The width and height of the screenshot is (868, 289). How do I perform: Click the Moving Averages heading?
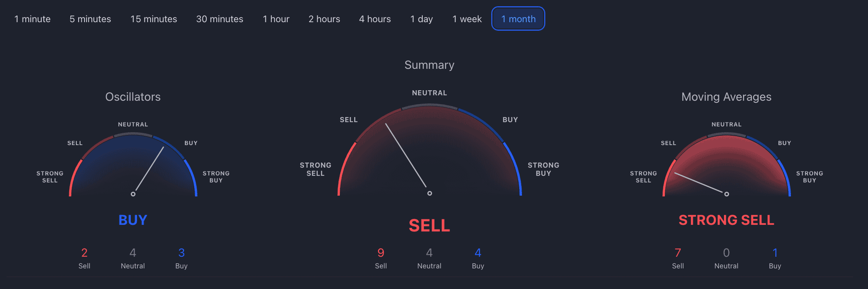[x=726, y=97]
